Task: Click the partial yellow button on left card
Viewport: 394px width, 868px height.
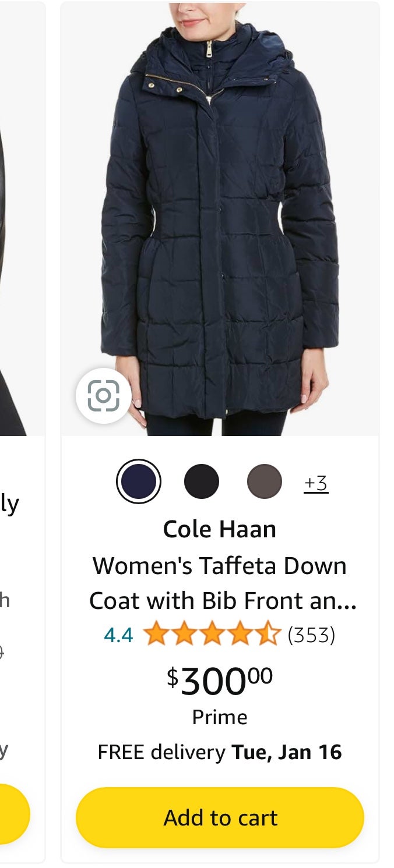Action: click(15, 814)
